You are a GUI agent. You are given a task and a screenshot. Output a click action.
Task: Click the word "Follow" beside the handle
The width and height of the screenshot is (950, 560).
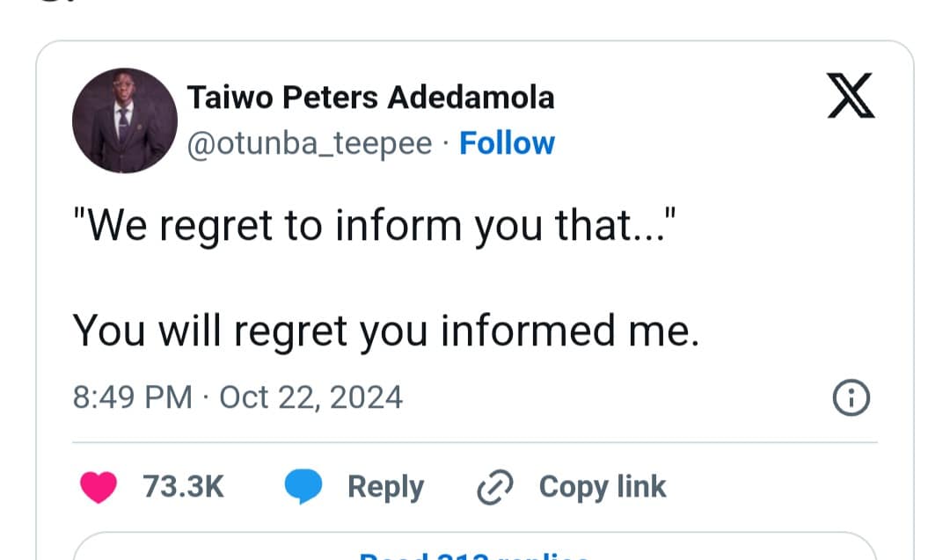pos(507,142)
